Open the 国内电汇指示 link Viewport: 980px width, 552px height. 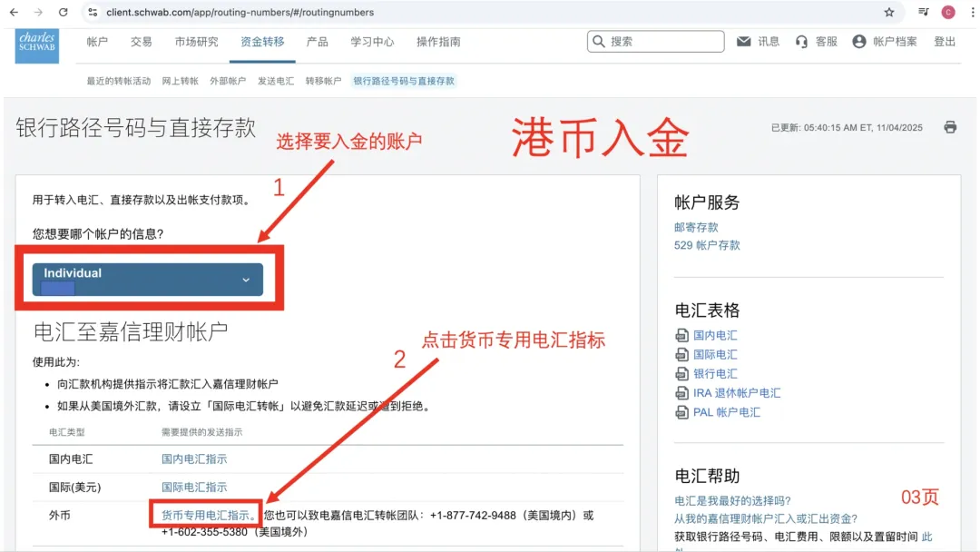point(194,458)
